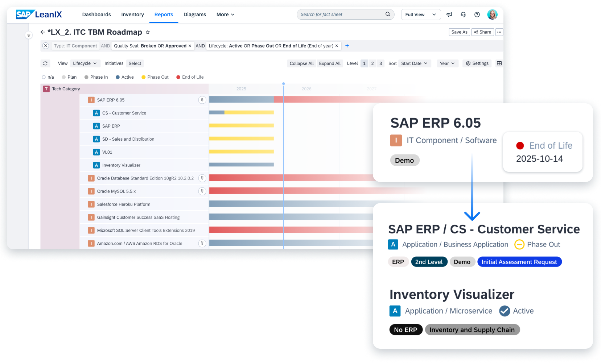Click the Expand All button
The height and width of the screenshot is (364, 601).
(330, 63)
